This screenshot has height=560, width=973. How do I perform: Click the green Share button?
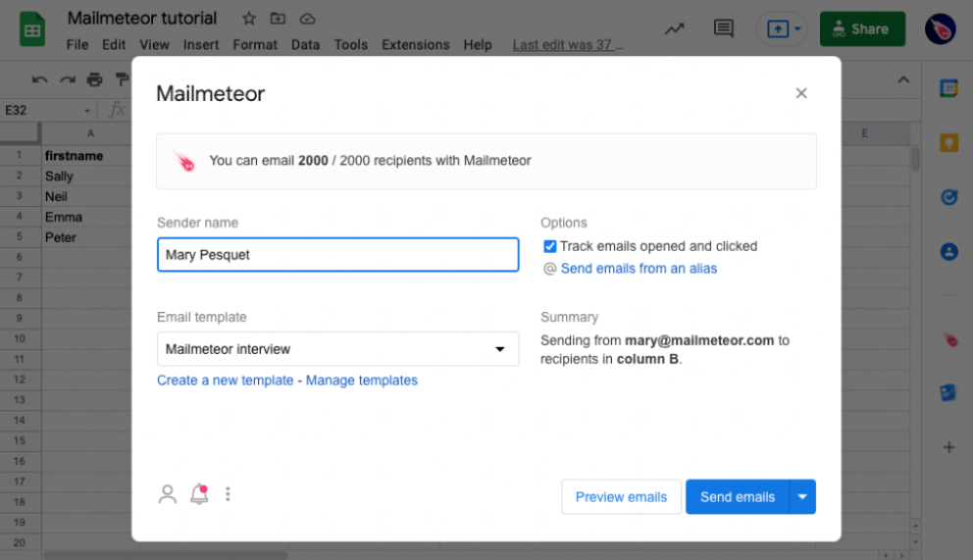tap(862, 28)
